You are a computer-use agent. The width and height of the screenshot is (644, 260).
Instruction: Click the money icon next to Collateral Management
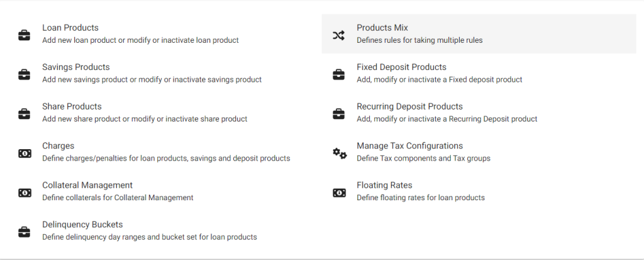tap(25, 193)
